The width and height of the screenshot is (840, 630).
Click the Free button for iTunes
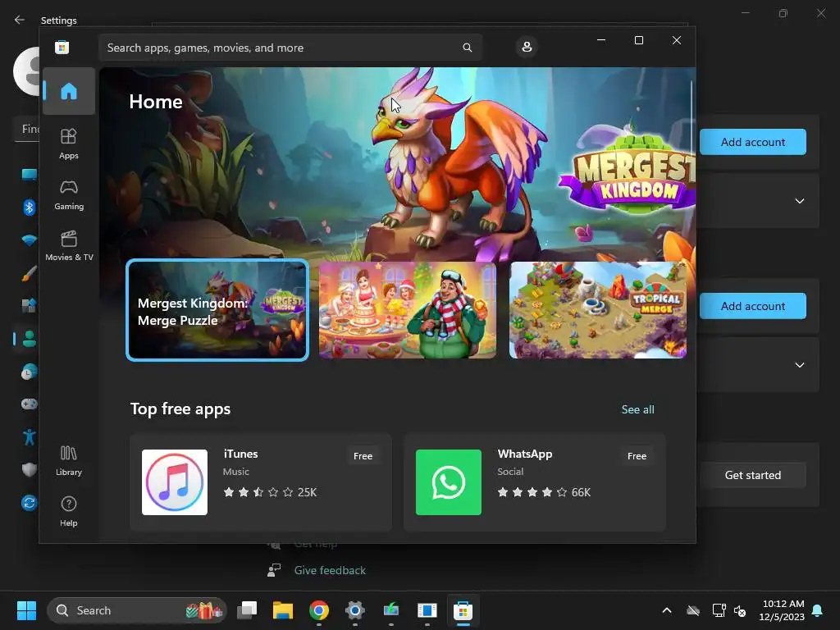(363, 456)
